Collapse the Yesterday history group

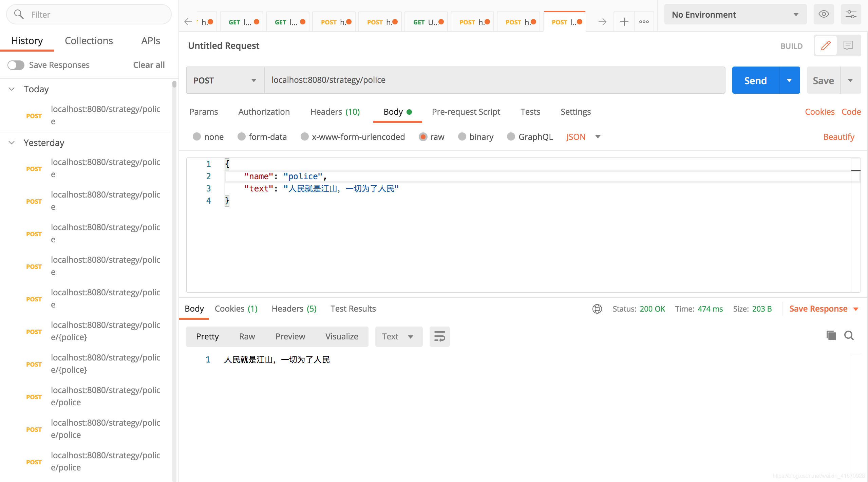tap(12, 143)
